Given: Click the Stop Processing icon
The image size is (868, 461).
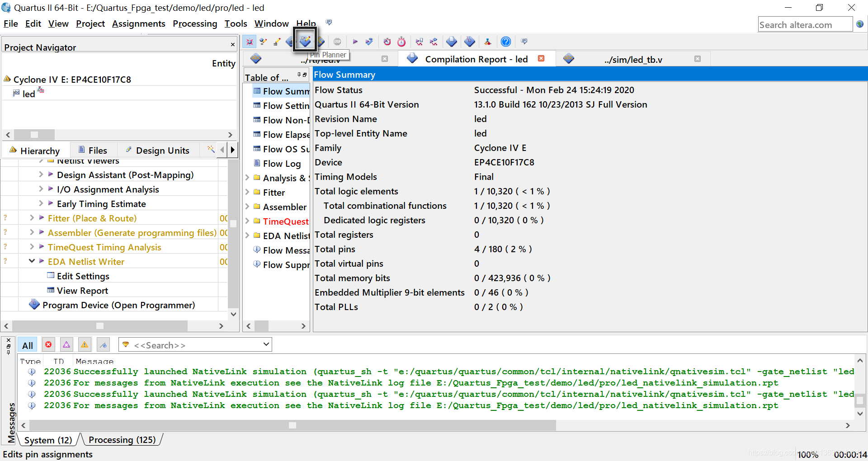Looking at the screenshot, I should pos(337,42).
